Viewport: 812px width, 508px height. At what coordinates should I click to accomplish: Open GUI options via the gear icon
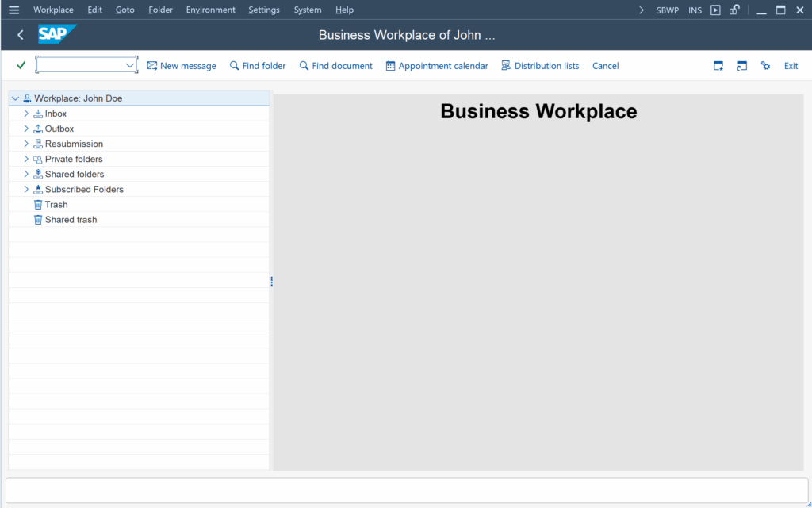tap(765, 66)
